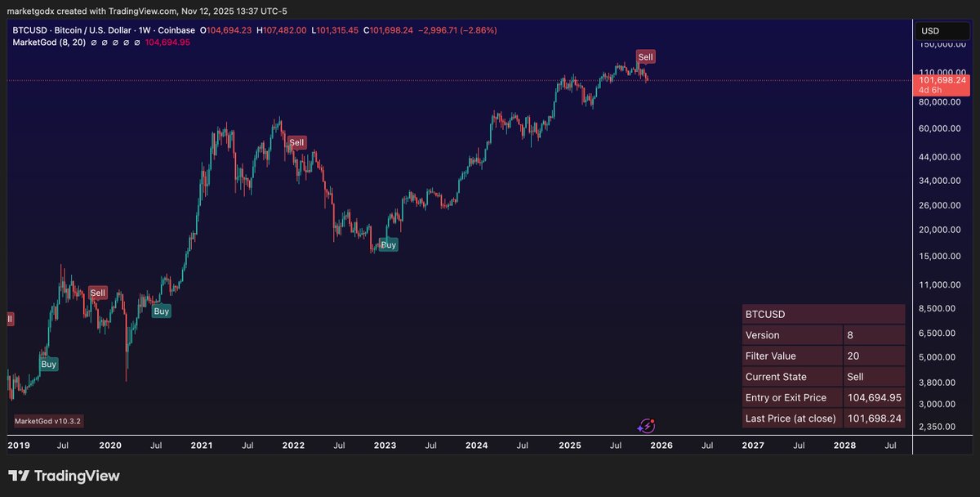Click the MarketGod v10.3.2 version label

48,421
